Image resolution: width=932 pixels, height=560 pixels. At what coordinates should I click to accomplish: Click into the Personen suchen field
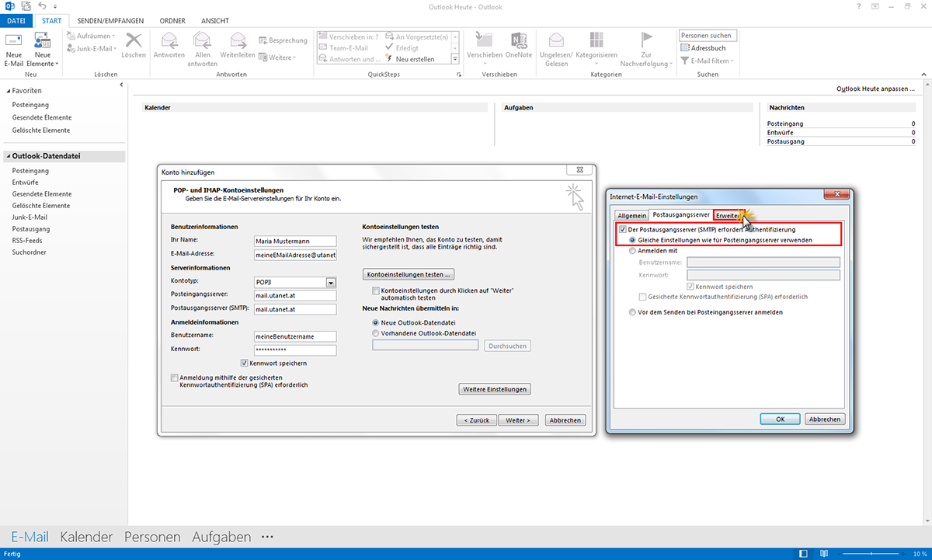(706, 36)
